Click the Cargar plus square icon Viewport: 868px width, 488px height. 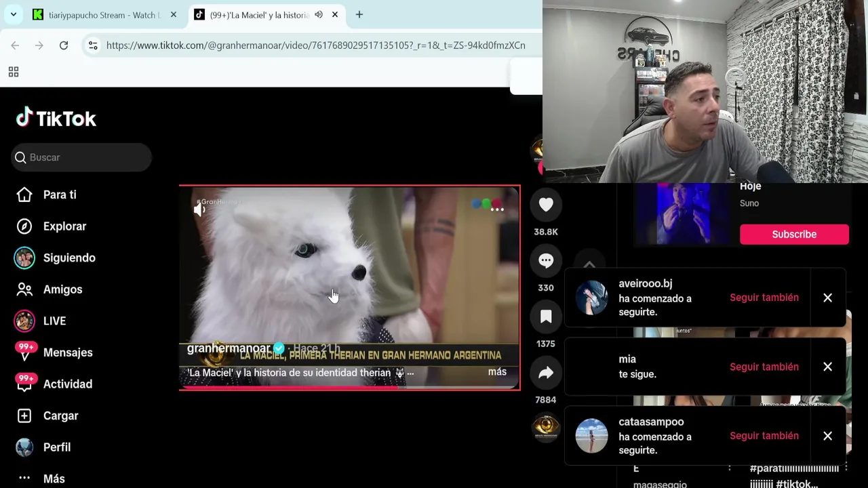(x=24, y=415)
